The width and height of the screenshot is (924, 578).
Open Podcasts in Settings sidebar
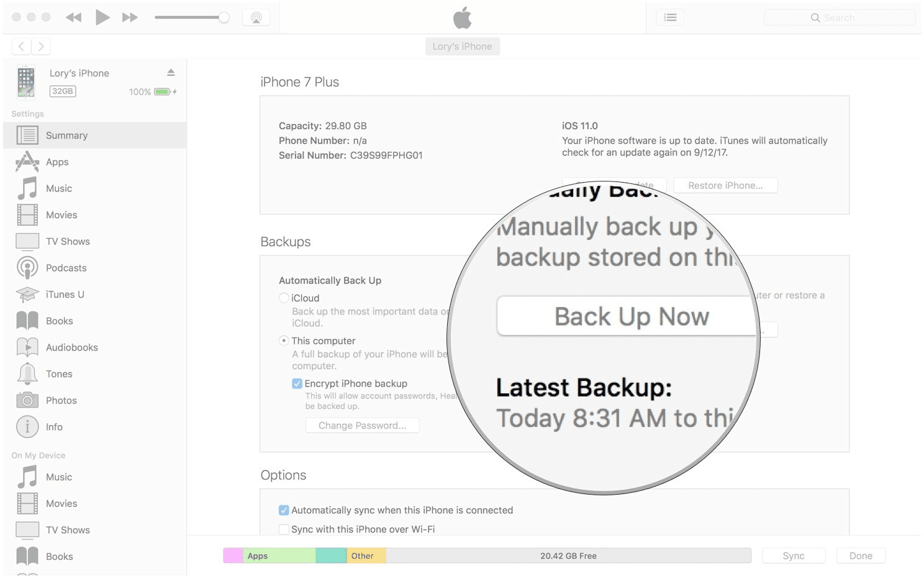(x=66, y=268)
